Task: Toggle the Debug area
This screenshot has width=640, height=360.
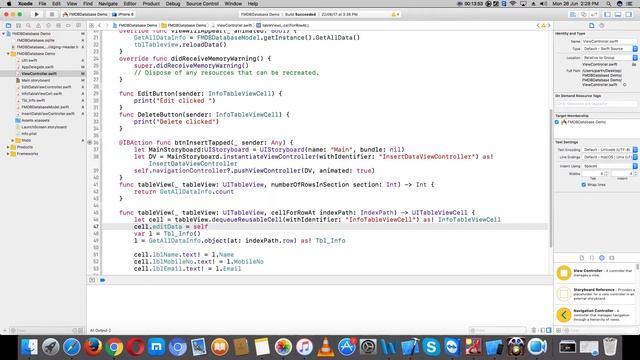Action: coord(618,14)
